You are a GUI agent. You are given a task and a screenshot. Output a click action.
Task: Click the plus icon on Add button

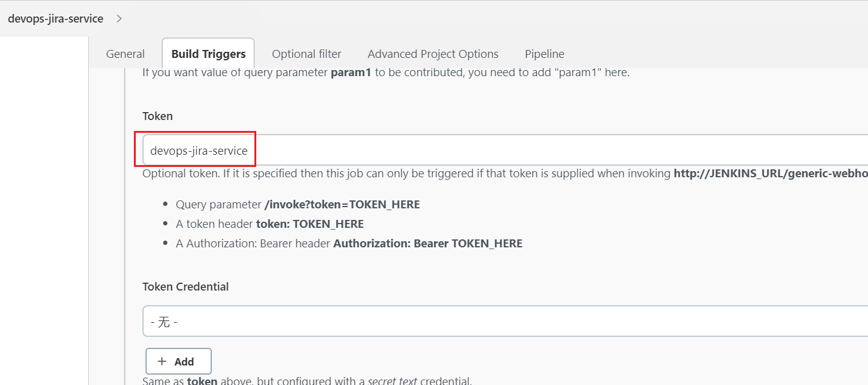tap(162, 361)
